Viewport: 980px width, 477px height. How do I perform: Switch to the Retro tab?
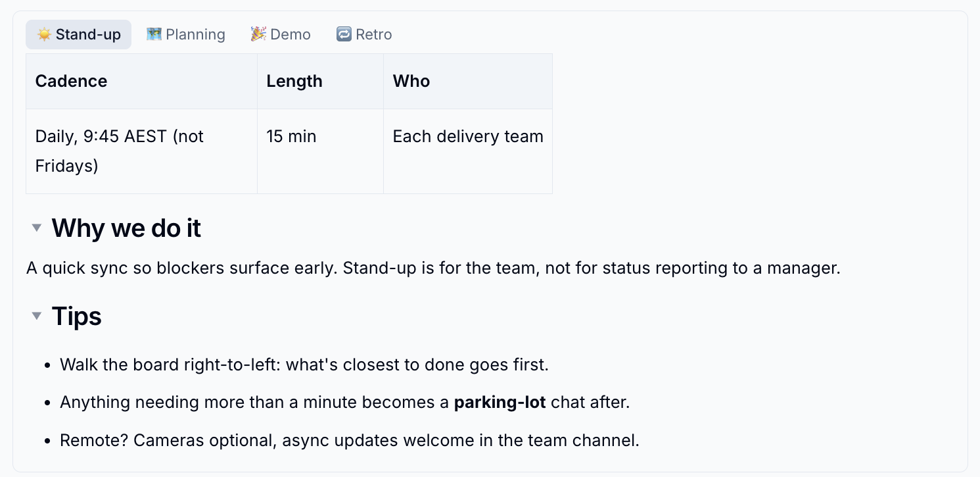click(364, 34)
